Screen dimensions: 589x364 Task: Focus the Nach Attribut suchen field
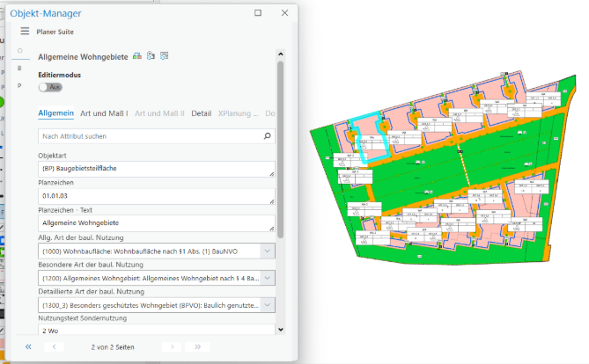coord(150,136)
